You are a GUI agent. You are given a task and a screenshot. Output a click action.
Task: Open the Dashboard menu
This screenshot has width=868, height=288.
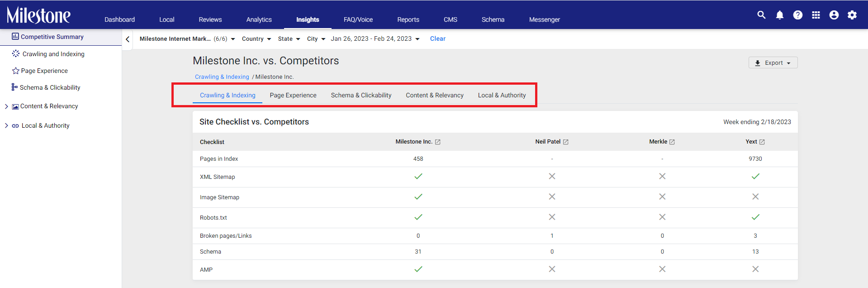(119, 19)
